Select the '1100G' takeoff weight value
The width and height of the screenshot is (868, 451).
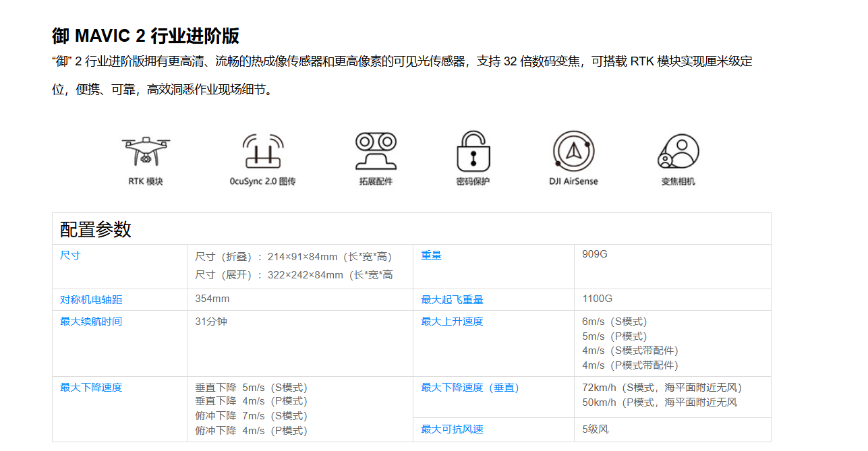pyautogui.click(x=598, y=299)
